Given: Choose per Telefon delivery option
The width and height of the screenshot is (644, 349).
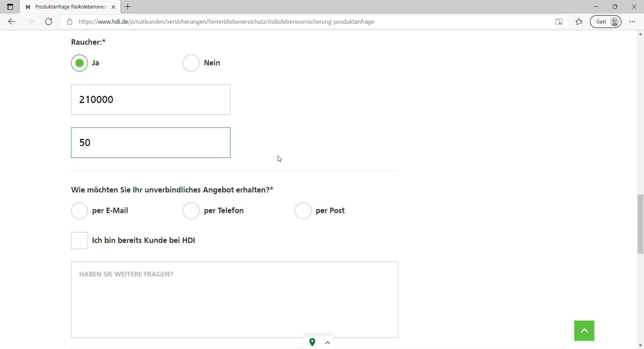Looking at the screenshot, I should [191, 211].
